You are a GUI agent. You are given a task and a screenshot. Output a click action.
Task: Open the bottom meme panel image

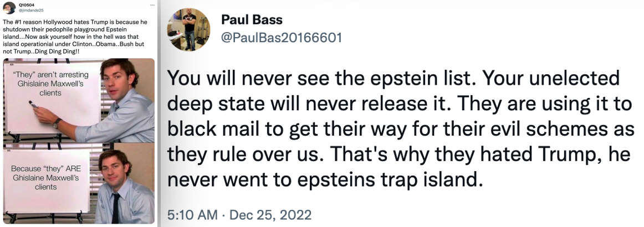(79, 183)
